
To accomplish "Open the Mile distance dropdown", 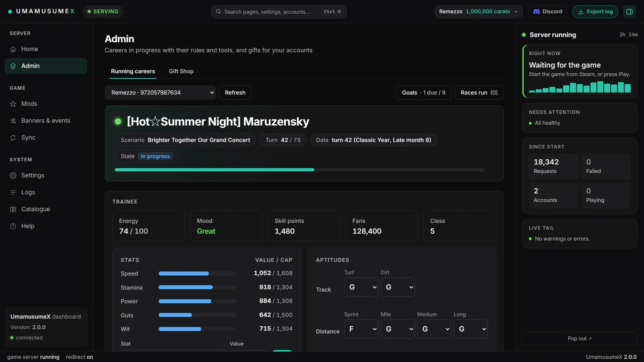I will click(x=398, y=329).
